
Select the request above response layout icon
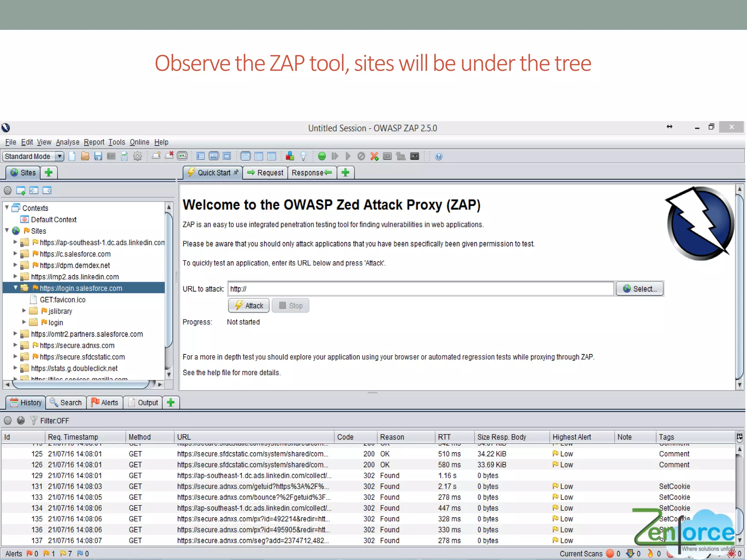click(x=272, y=156)
